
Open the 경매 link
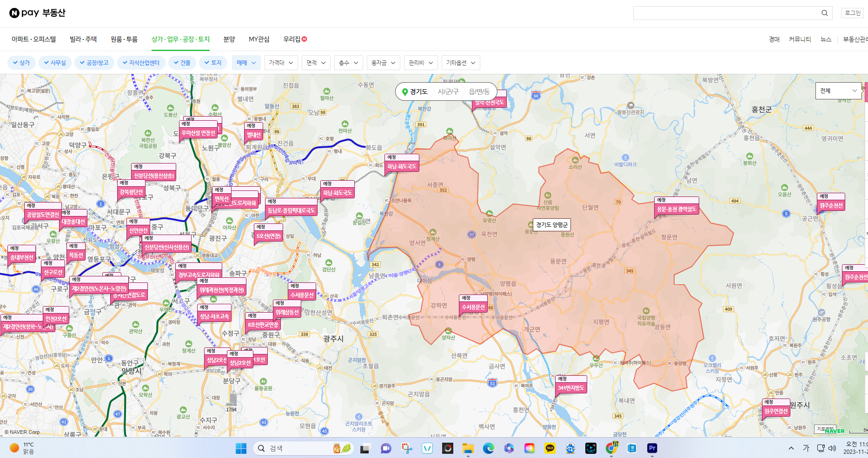click(774, 39)
